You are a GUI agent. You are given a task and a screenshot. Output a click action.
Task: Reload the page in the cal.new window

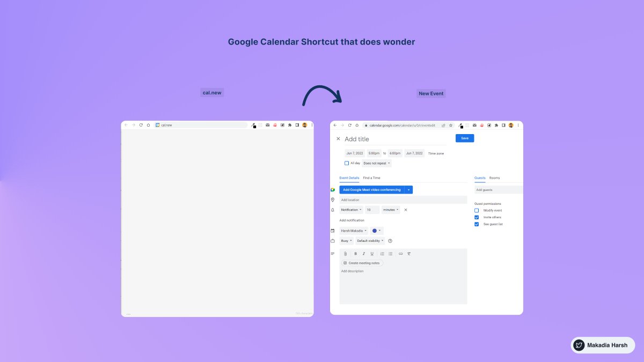[141, 125]
